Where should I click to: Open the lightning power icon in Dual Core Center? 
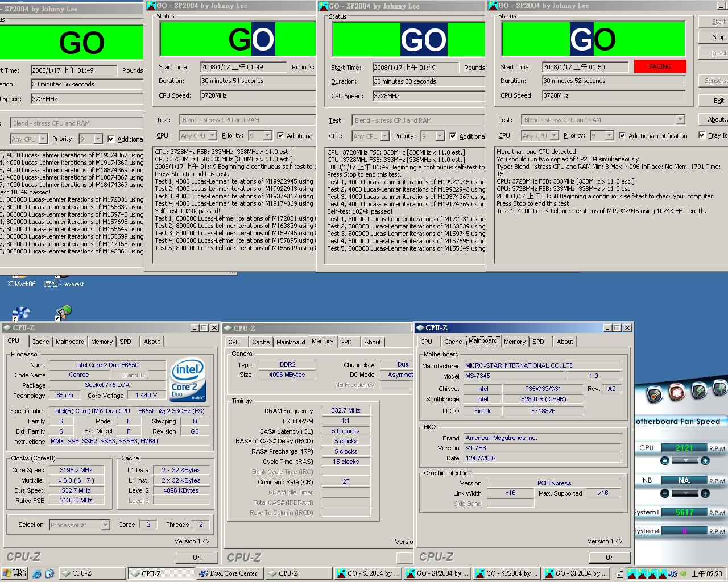point(698,389)
